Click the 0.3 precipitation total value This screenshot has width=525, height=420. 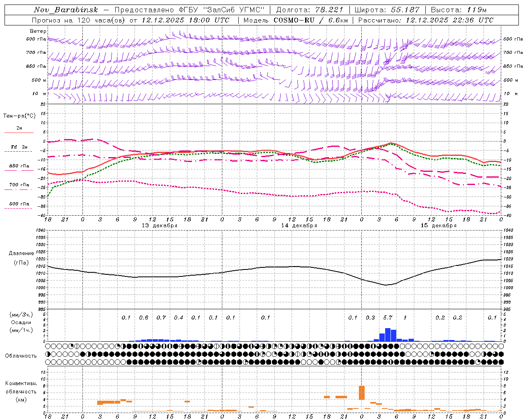370,317
